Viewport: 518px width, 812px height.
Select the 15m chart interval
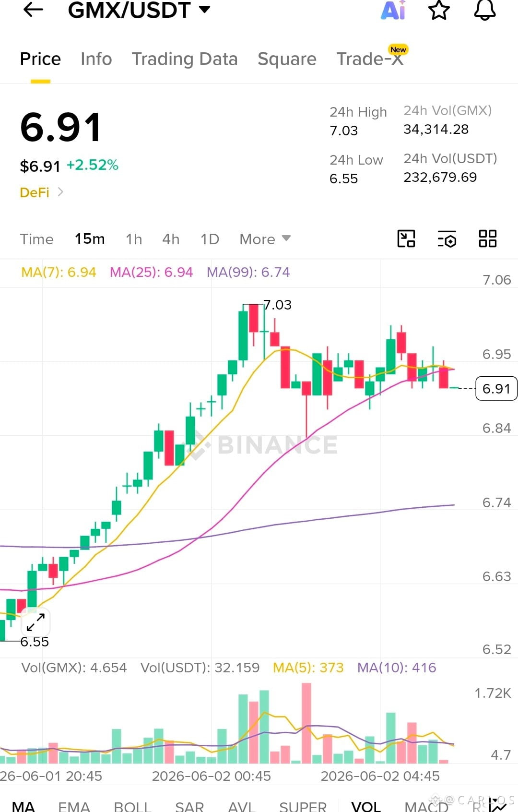point(90,239)
